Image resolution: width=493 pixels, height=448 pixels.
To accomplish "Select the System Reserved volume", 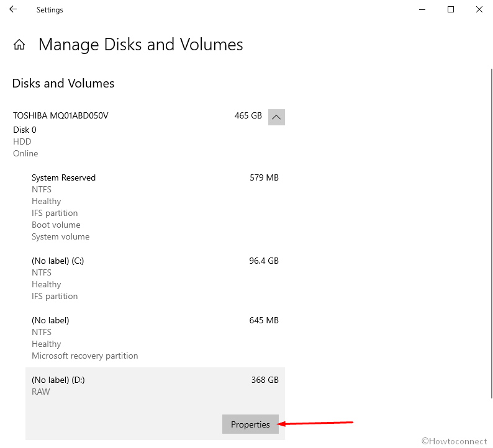I will [155, 207].
